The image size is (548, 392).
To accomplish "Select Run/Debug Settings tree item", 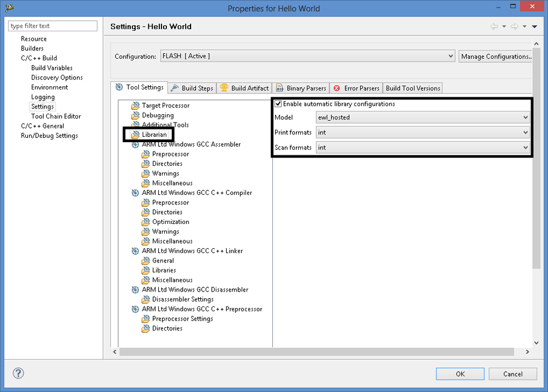I will 49,136.
